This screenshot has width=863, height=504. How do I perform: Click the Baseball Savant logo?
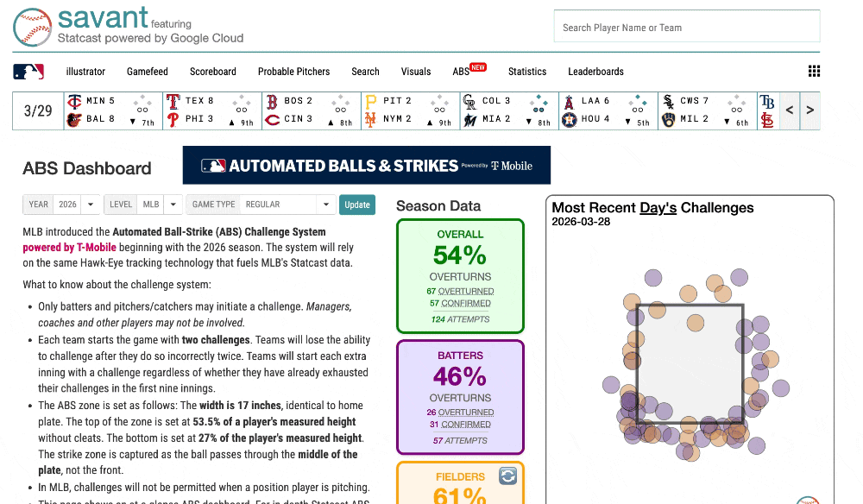[33, 27]
